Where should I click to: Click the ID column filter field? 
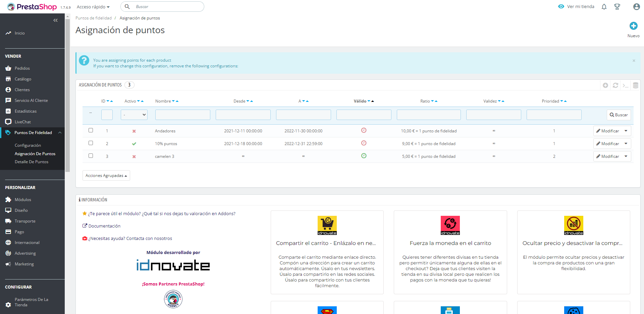click(107, 115)
